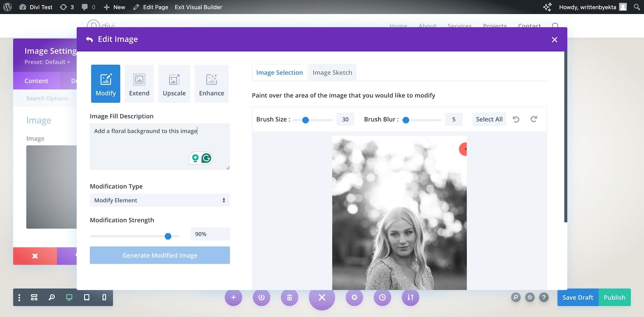
Task: Click Edit Page in admin bar
Action: point(150,7)
